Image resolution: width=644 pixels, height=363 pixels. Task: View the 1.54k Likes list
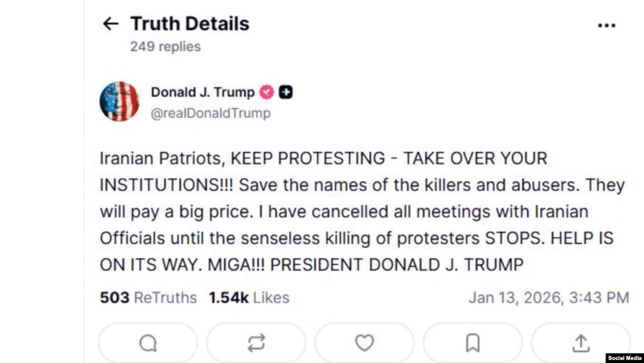pyautogui.click(x=249, y=297)
